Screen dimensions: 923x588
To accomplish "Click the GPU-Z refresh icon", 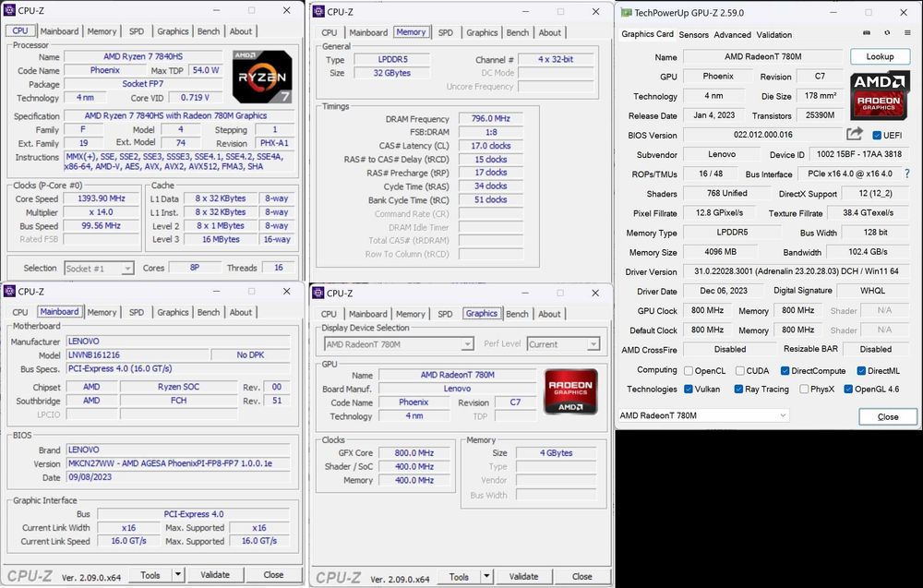I will click(885, 35).
